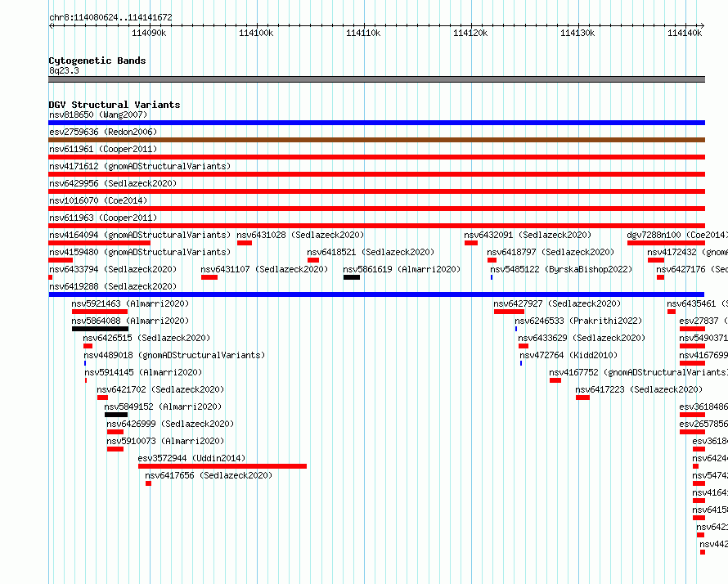
Task: Click the nsv818650 (Wang2007) variant label
Action: click(x=98, y=115)
